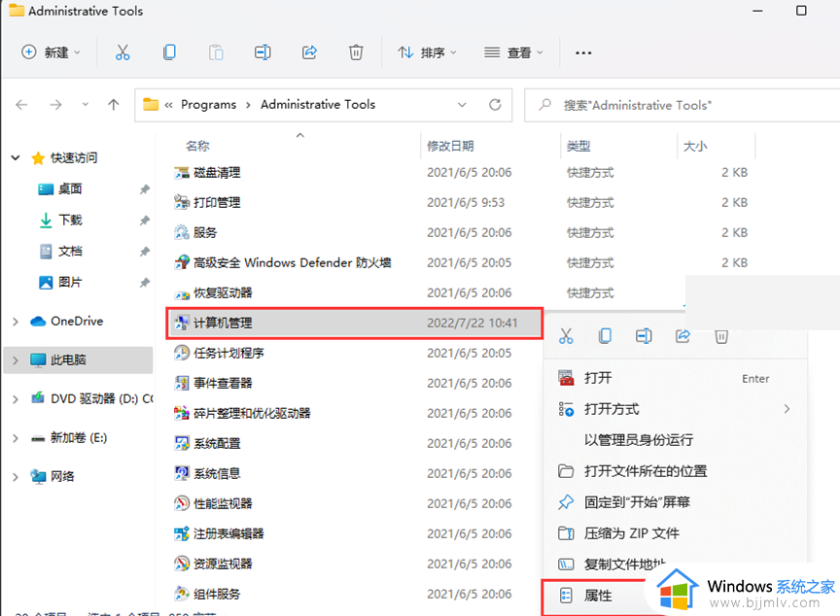Choose 打开文件所在的位置 from the context menu
The image size is (840, 616).
click(675, 471)
